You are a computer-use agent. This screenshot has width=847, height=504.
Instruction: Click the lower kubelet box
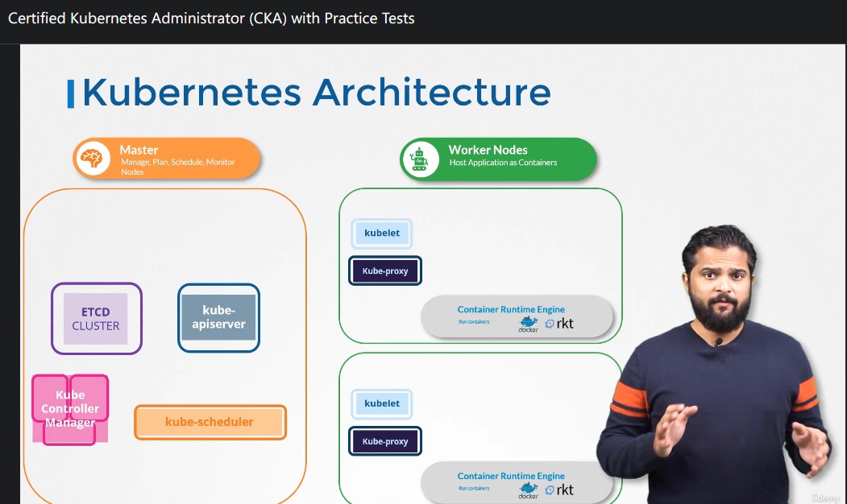382,403
